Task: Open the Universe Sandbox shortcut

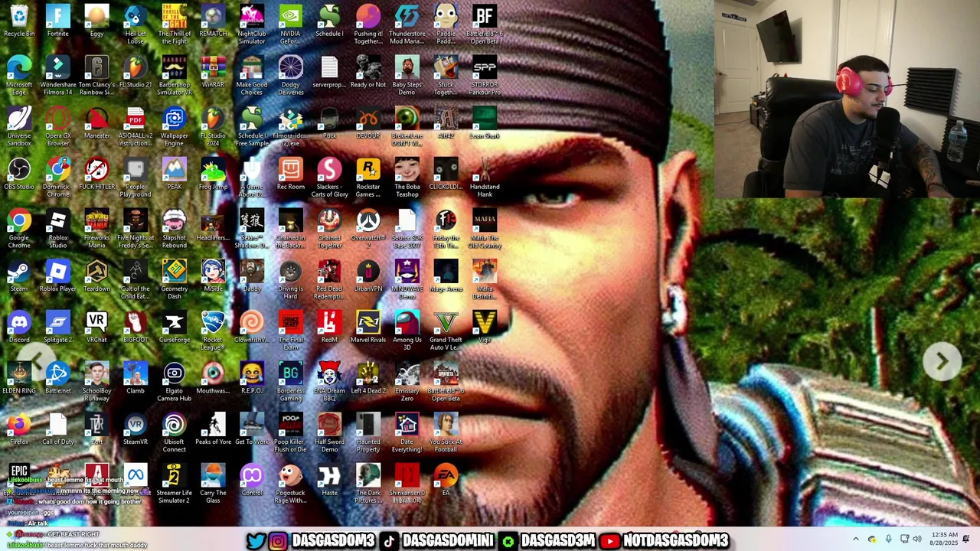Action: 19,126
